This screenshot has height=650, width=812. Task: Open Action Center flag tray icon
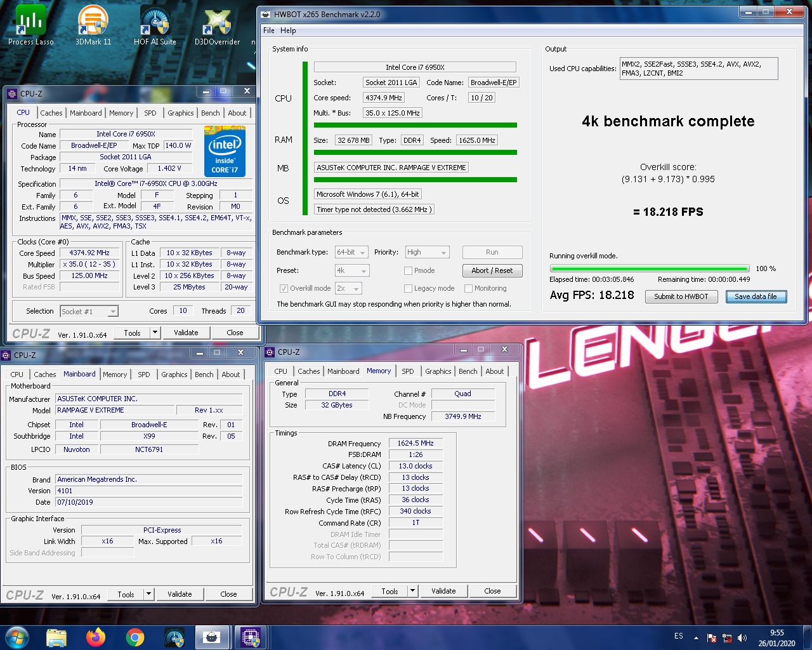712,637
